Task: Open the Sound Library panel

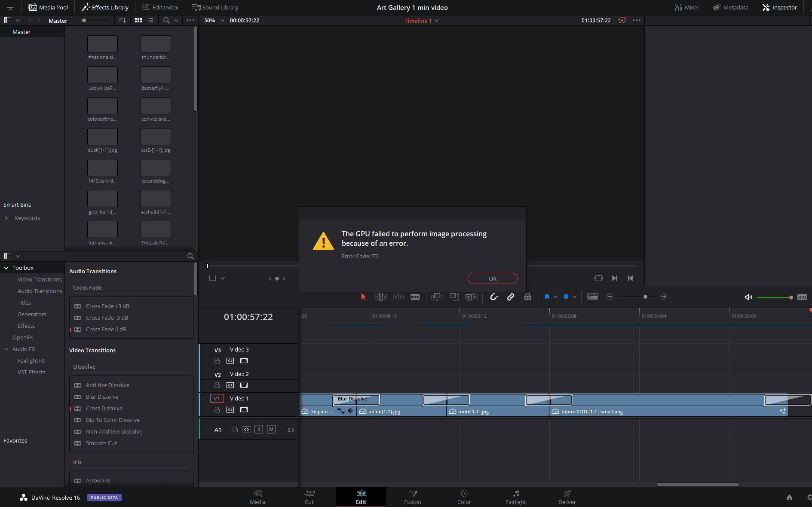Action: tap(215, 7)
